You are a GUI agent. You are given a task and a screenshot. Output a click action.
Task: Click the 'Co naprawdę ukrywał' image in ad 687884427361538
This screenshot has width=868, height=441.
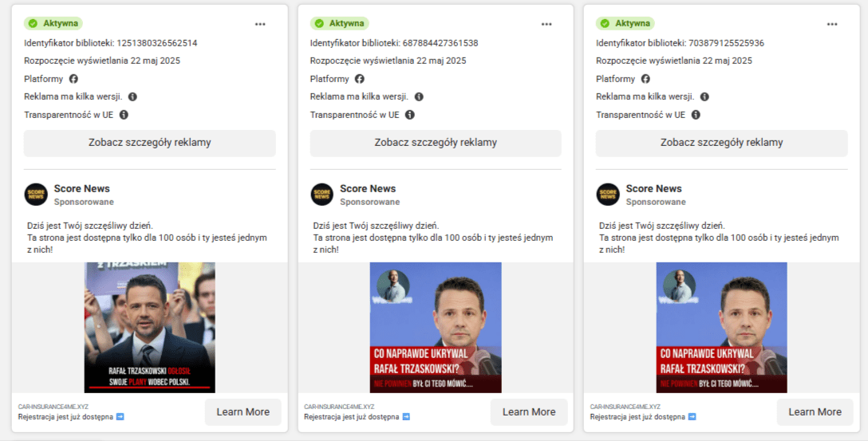(436, 328)
